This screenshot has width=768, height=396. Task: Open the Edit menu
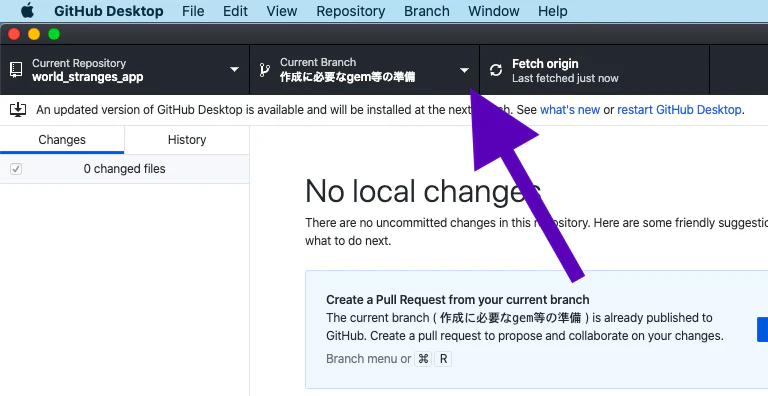coord(235,11)
